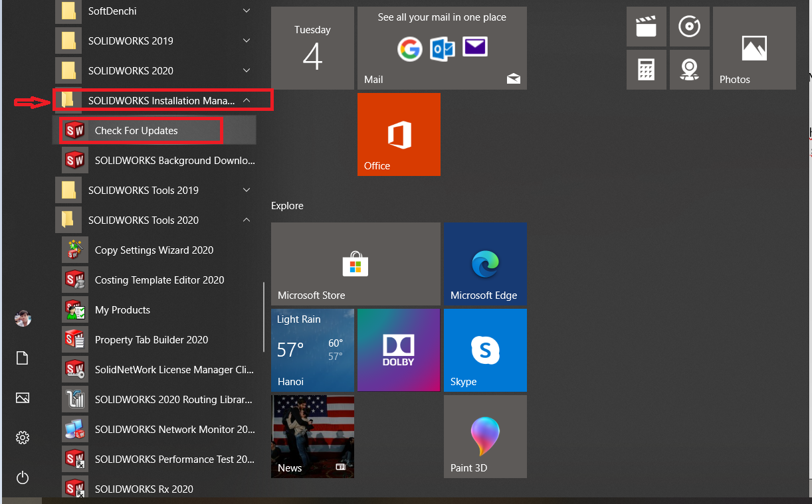Open the Dolby tile
This screenshot has width=812, height=504.
[x=399, y=350]
